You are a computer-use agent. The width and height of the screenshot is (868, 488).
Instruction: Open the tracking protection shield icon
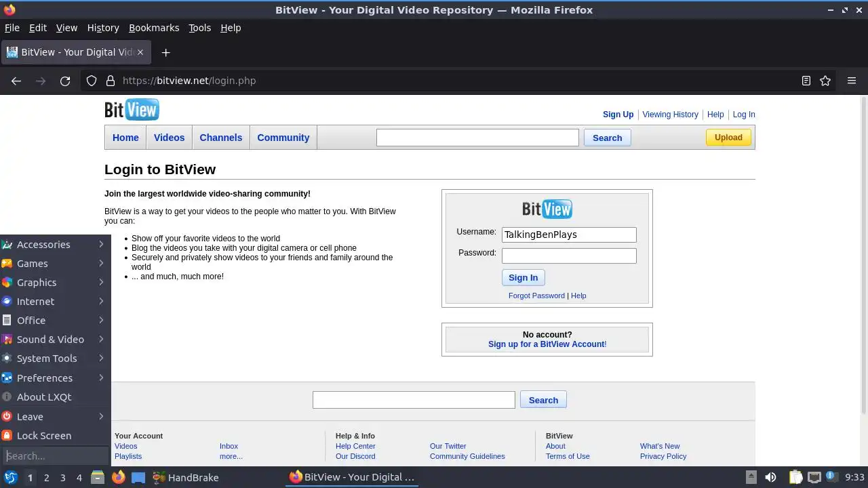(92, 81)
